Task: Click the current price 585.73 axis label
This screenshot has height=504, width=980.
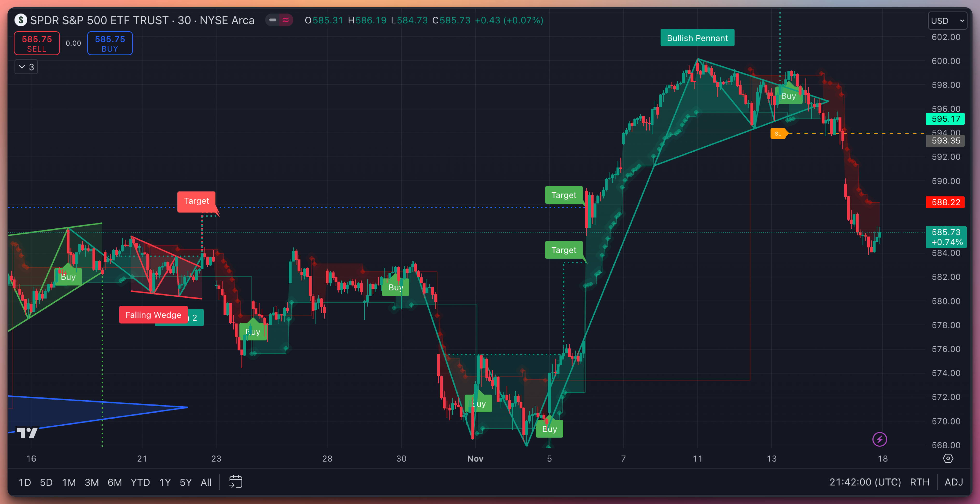Action: coord(946,237)
